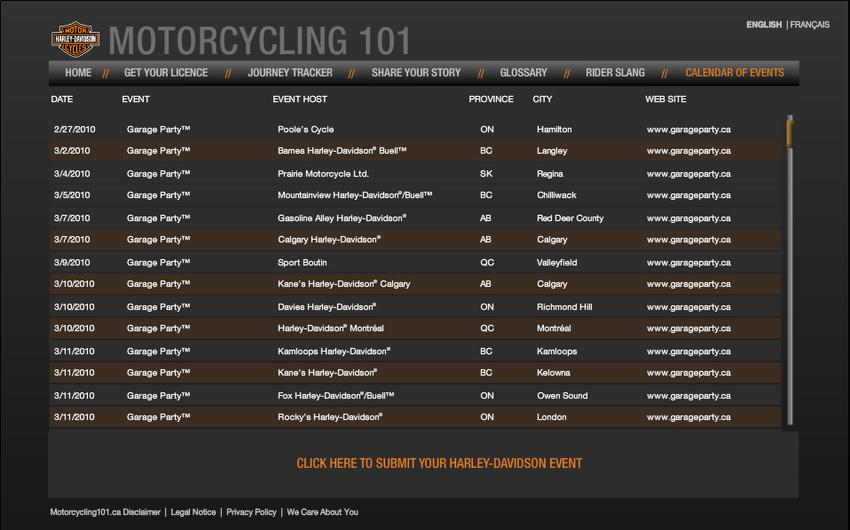Open garageparty.ca link in Kamloops row

click(x=688, y=352)
